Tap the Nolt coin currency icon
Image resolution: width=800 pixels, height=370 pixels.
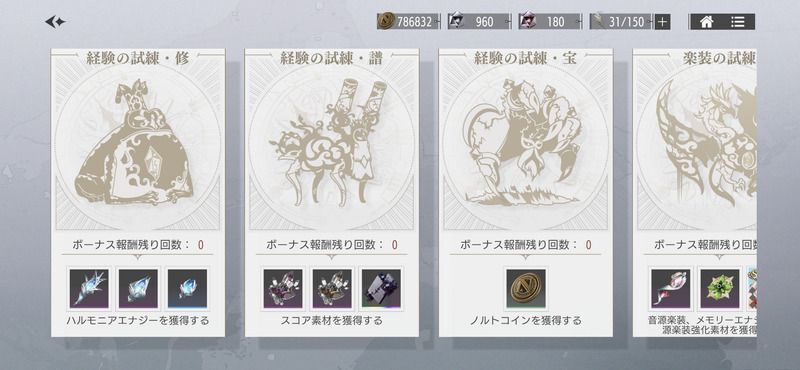click(x=386, y=21)
